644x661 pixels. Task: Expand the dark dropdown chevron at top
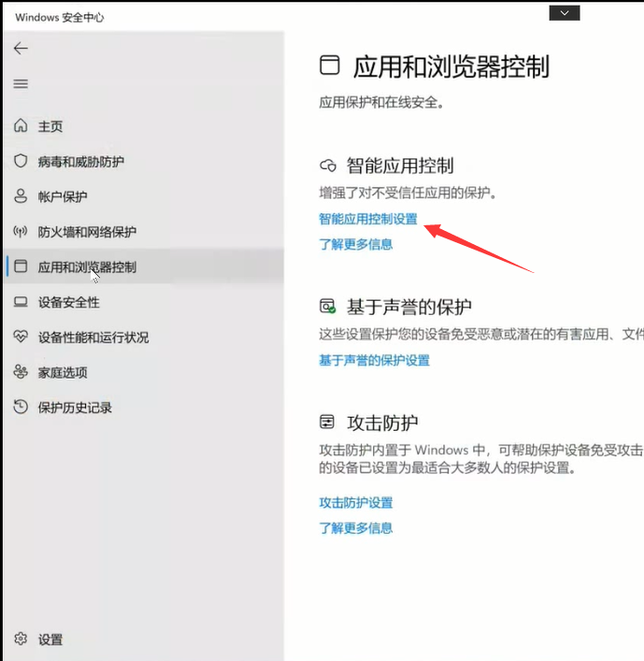tap(565, 13)
